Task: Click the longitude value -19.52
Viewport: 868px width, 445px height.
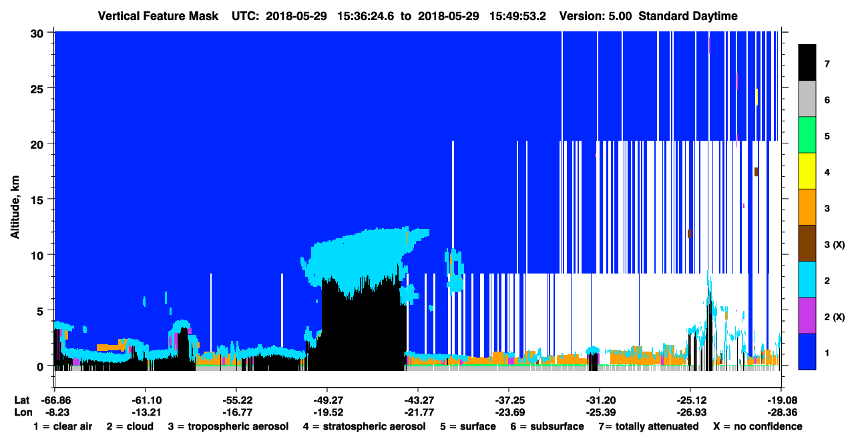Action: pyautogui.click(x=327, y=412)
